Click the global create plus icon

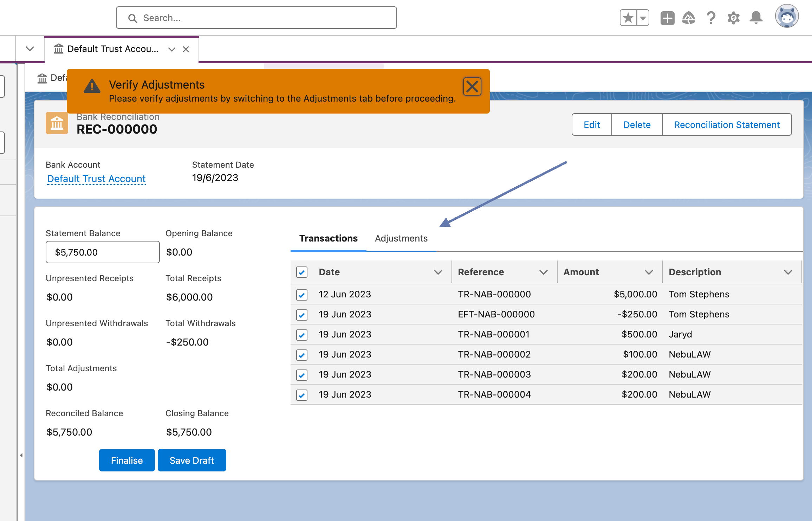click(x=667, y=18)
